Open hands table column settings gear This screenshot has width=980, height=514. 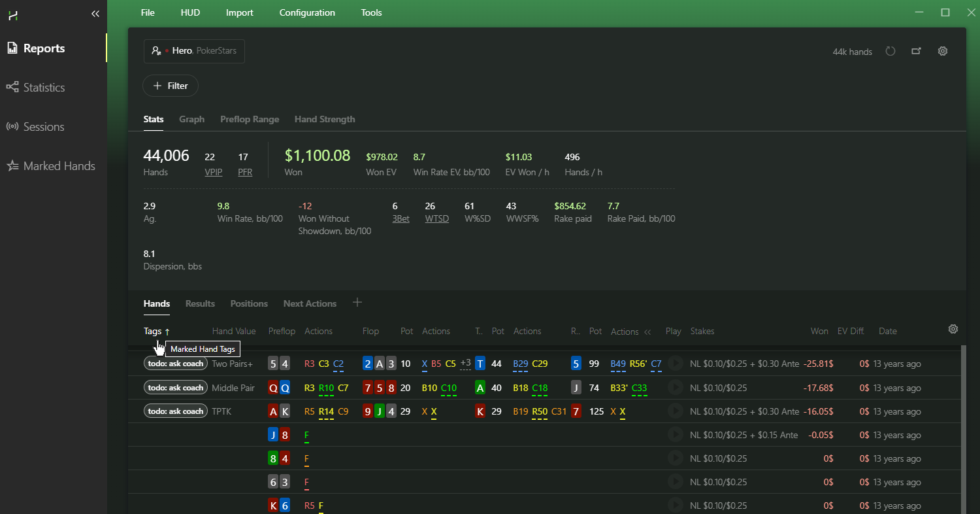[x=953, y=329]
